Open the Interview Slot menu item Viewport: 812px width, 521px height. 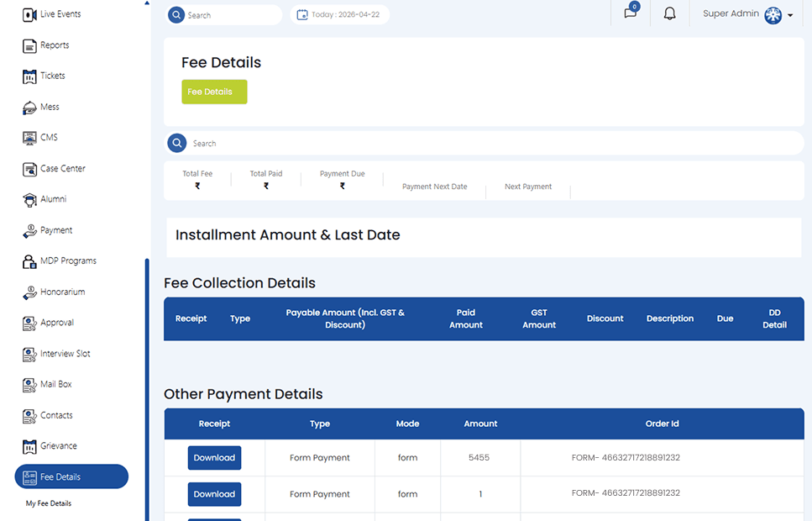click(x=65, y=354)
